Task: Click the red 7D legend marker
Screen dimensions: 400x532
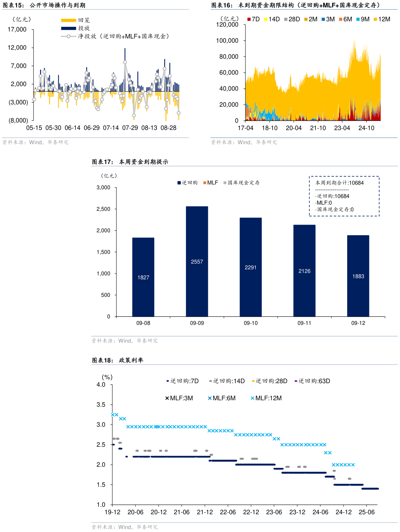Action: 249,19
